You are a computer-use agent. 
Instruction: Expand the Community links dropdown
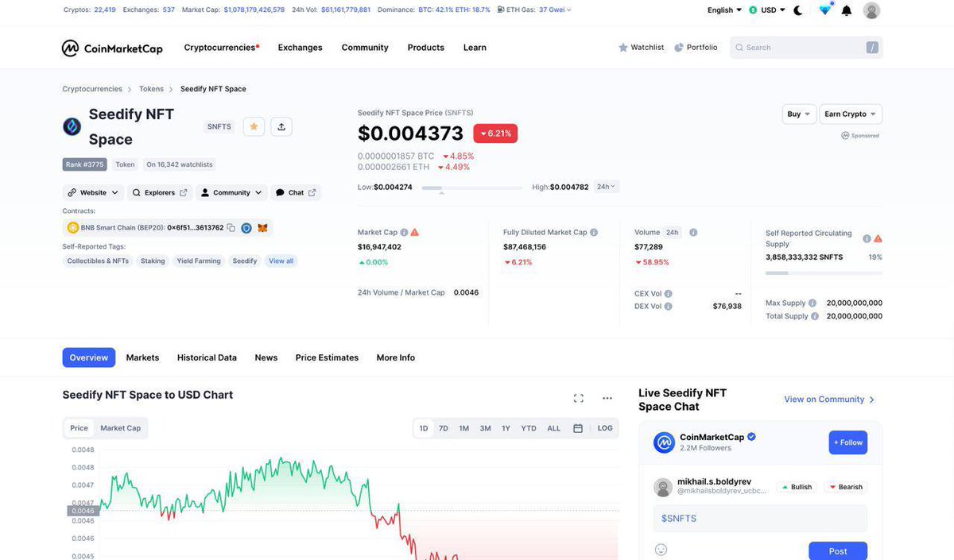pos(231,192)
